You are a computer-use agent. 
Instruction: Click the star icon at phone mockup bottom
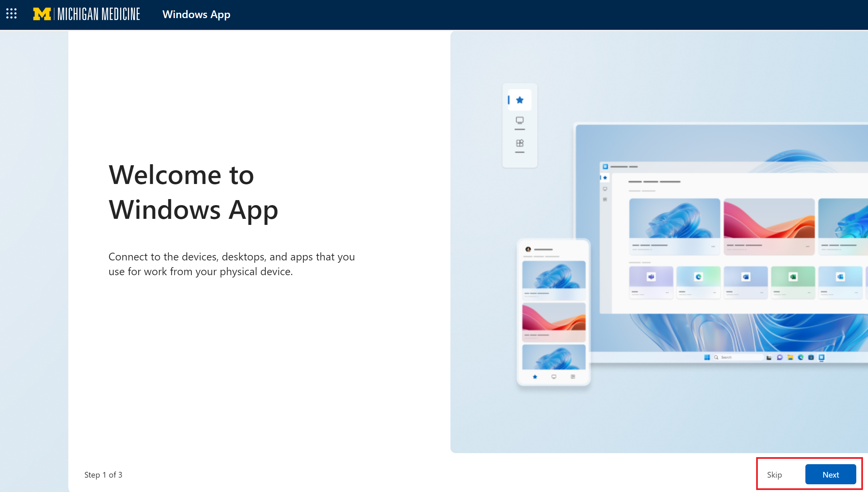click(535, 377)
